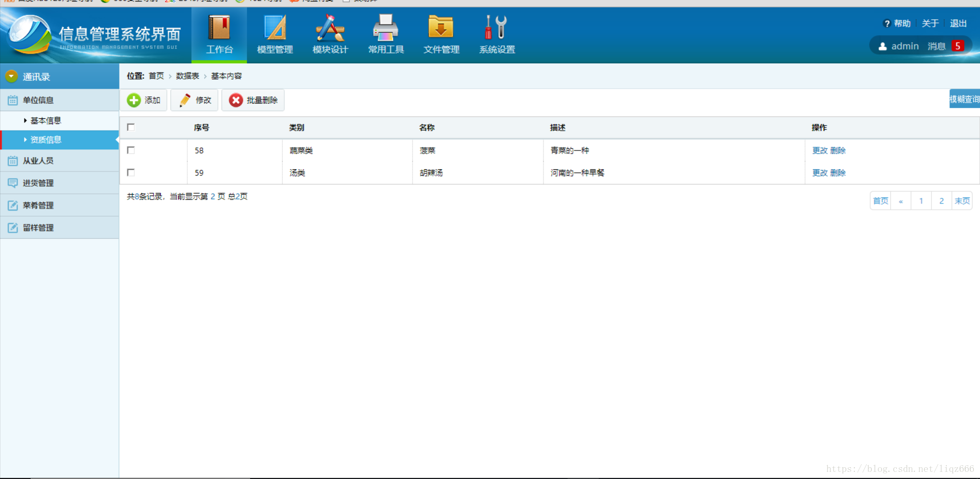
Task: Click 数据表 in the breadcrumb
Action: point(187,76)
